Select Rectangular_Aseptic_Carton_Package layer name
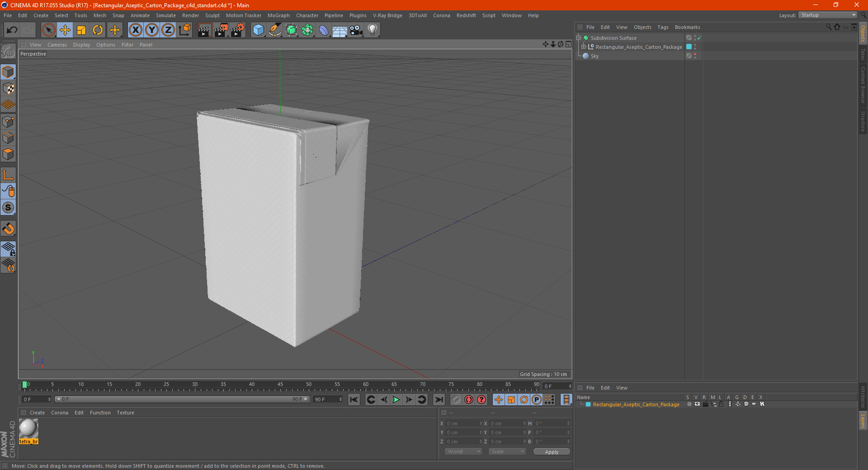The image size is (868, 470). (636, 404)
